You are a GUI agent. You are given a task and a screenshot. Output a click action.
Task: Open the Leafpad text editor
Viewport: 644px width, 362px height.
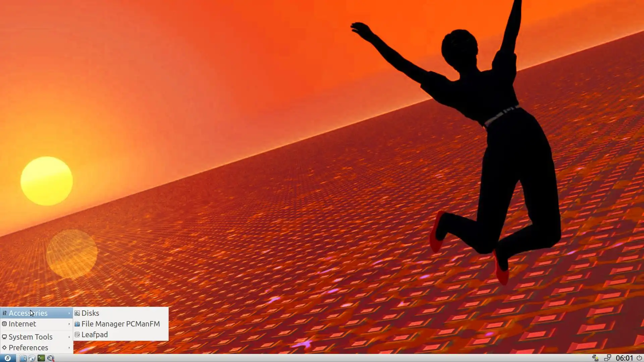pyautogui.click(x=94, y=335)
